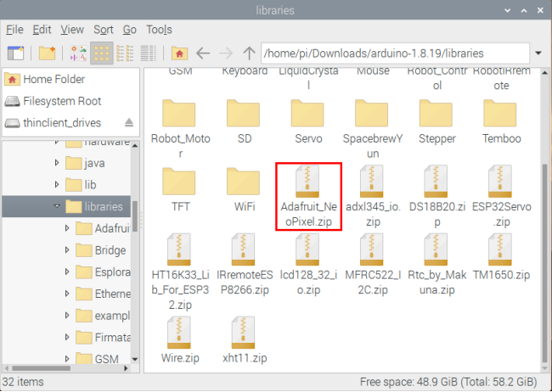The image size is (552, 392).
Task: Open a new window via toolbar icon
Action: tap(16, 53)
